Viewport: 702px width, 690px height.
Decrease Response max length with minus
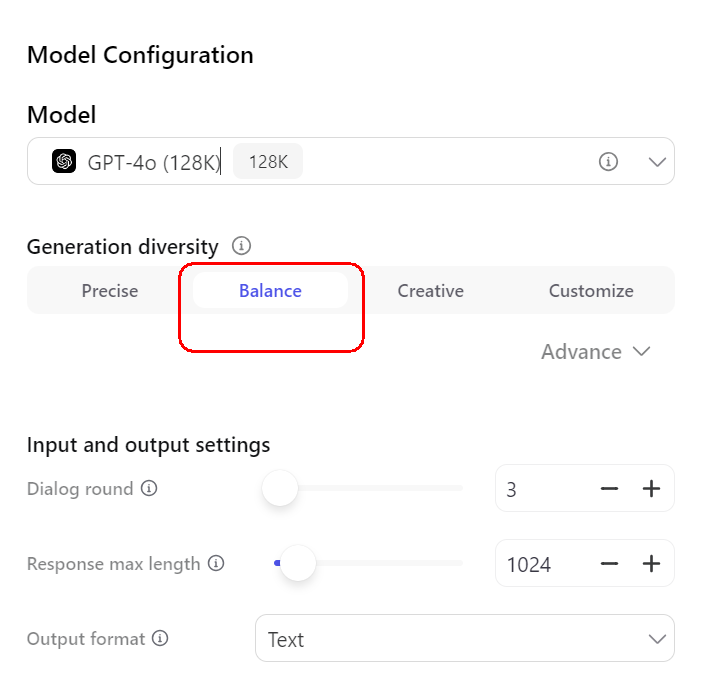(x=609, y=564)
